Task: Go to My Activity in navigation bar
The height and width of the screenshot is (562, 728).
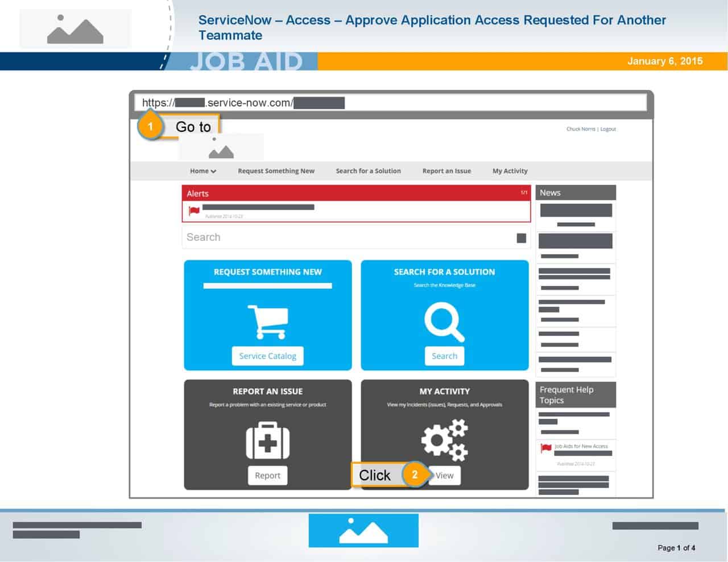Action: (x=510, y=171)
